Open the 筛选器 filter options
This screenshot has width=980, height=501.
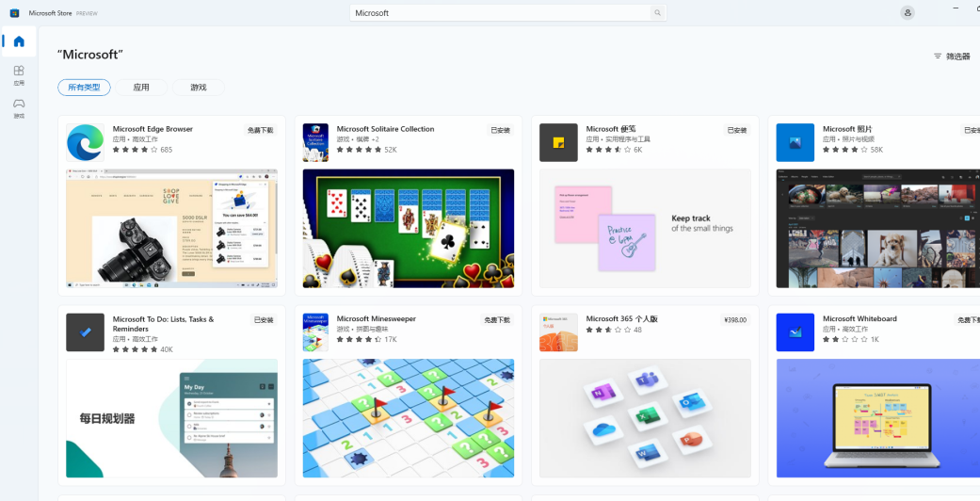pos(952,57)
